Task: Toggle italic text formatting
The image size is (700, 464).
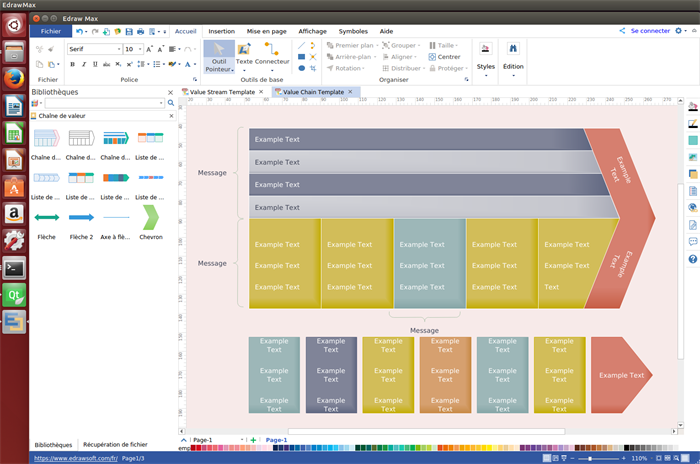Action: (x=82, y=64)
